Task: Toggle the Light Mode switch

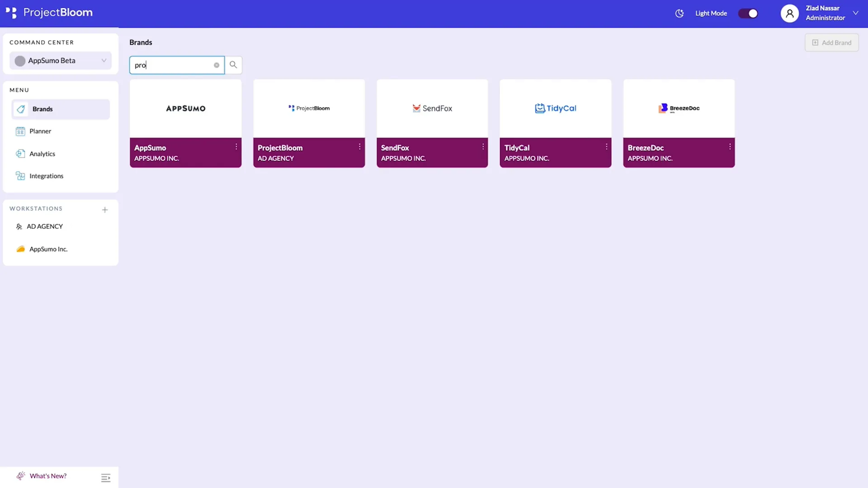Action: (x=748, y=14)
